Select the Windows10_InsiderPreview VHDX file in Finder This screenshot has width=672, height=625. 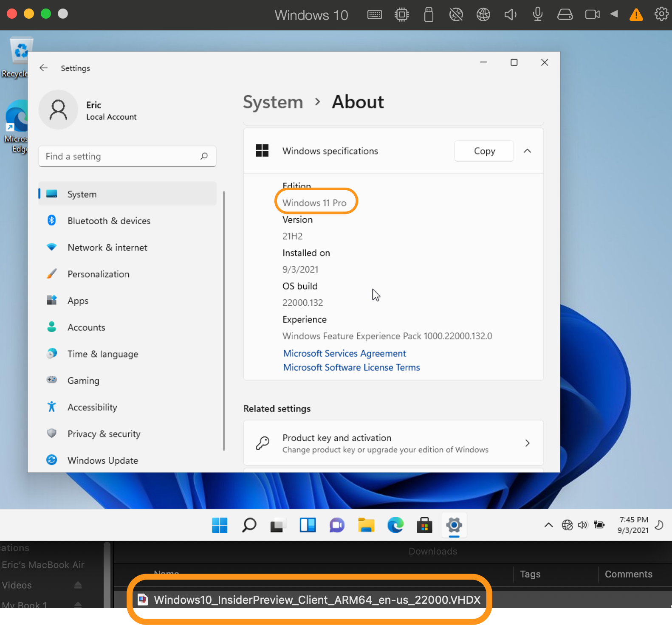coord(316,600)
